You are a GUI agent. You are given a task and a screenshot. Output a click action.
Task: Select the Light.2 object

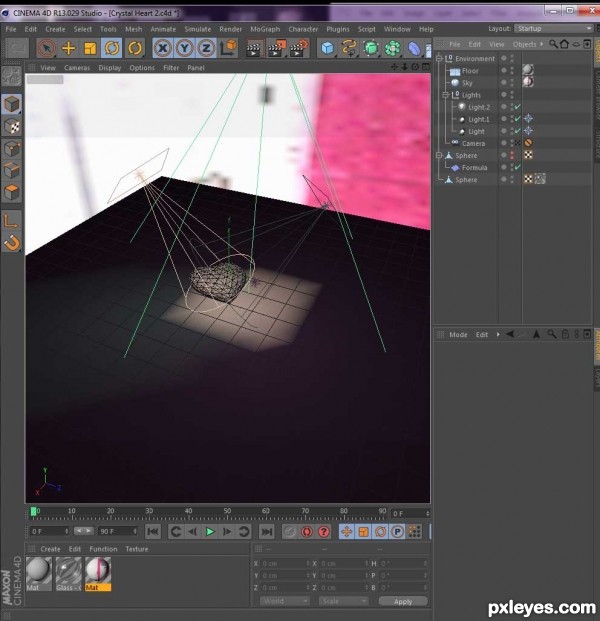point(479,107)
